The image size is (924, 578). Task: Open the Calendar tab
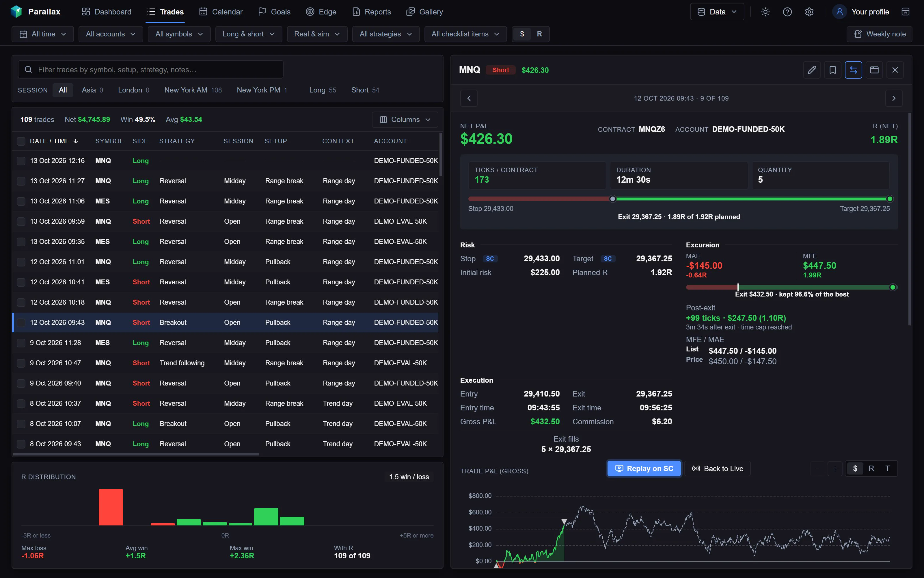click(x=221, y=12)
